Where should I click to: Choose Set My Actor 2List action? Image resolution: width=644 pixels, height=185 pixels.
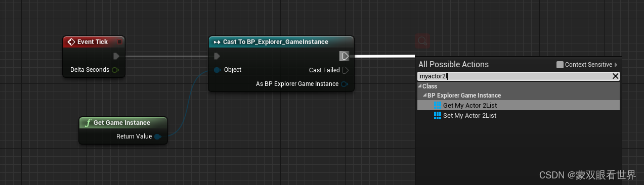pyautogui.click(x=518, y=115)
